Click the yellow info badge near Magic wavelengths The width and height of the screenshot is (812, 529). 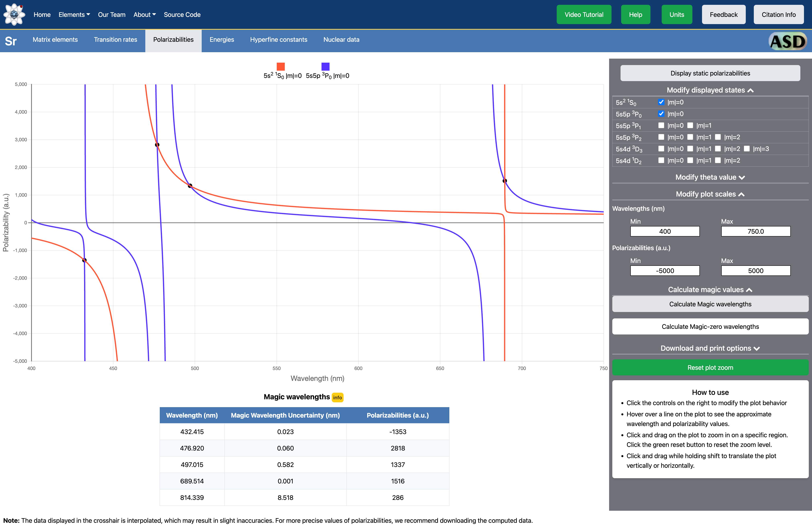coord(337,397)
